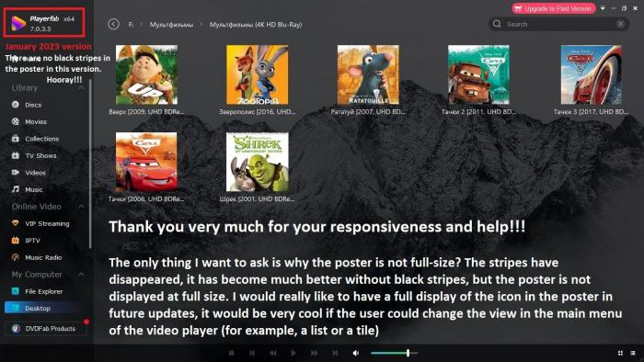Viewport: 644px width, 362px height.
Task: Select the Cars 2 movie poster
Action: (x=478, y=74)
